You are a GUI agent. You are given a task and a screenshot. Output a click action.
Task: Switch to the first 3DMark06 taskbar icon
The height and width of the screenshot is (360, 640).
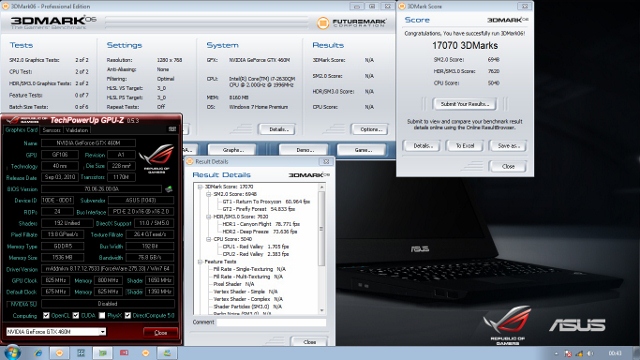pos(60,353)
